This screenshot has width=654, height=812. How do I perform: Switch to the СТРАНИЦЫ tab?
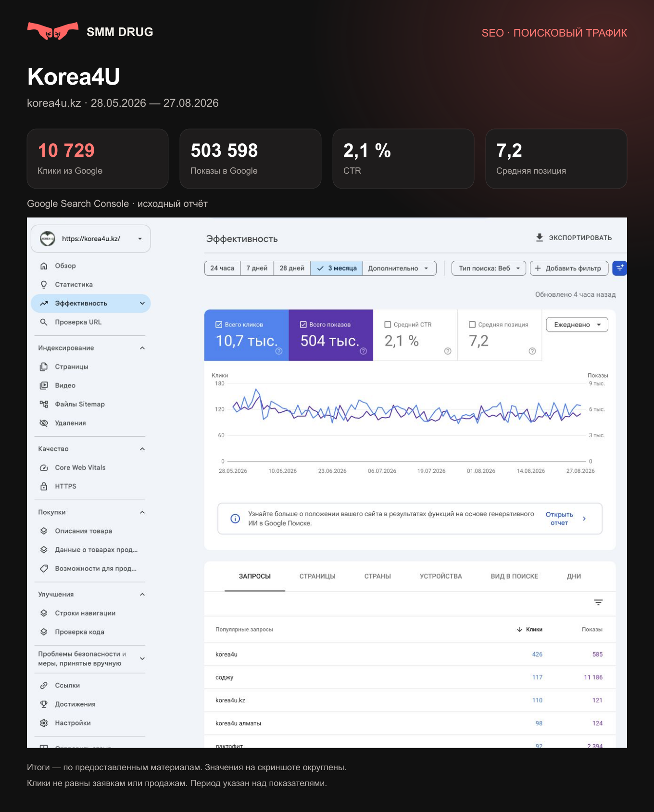coord(317,576)
